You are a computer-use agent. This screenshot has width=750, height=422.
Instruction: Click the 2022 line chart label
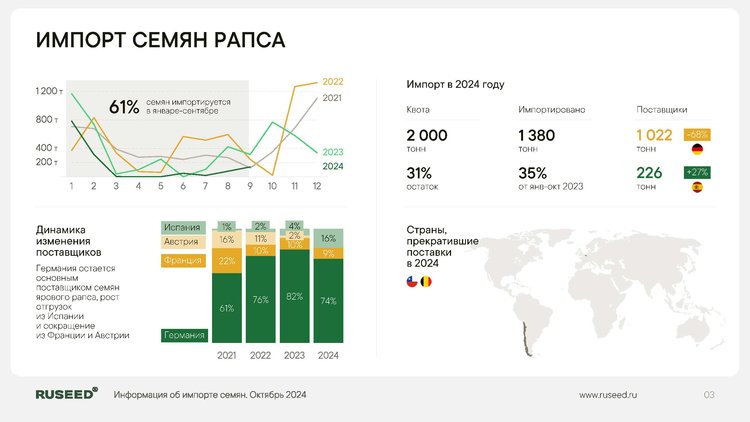[333, 82]
